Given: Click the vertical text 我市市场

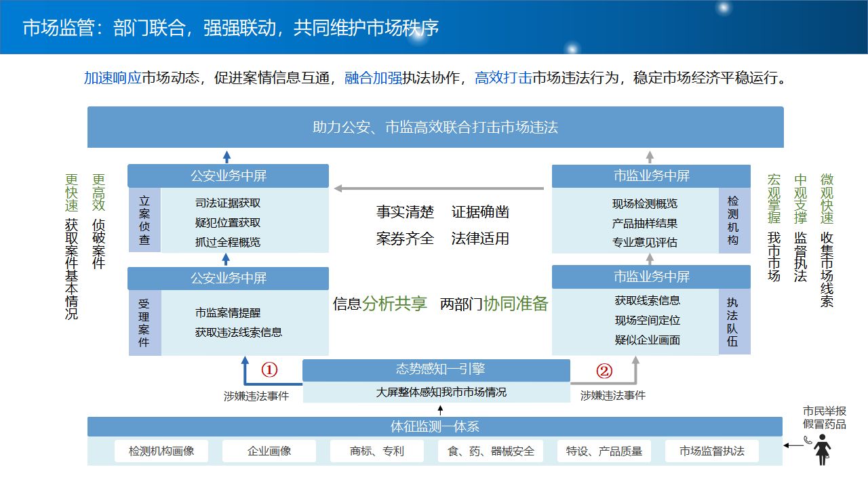Looking at the screenshot, I should point(774,257).
